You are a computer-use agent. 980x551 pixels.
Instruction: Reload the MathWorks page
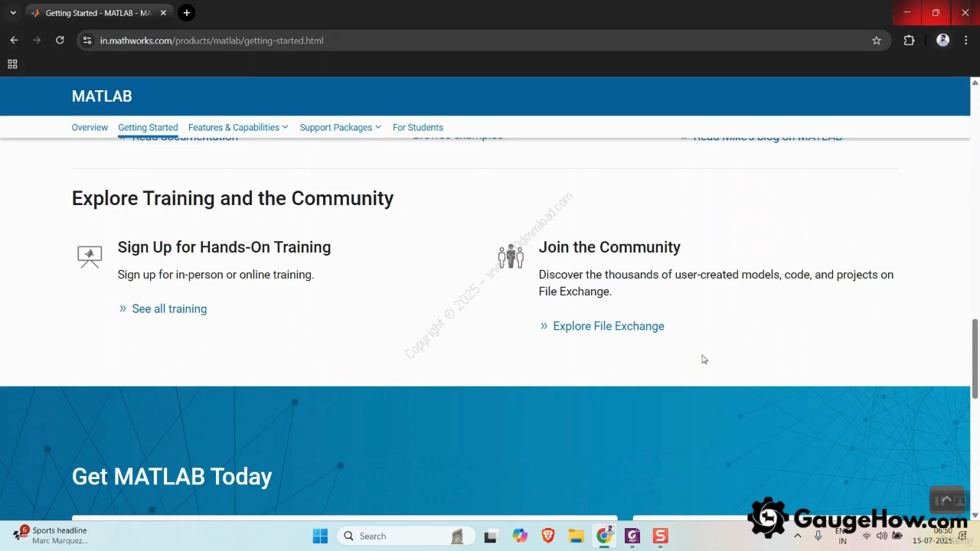click(x=60, y=41)
